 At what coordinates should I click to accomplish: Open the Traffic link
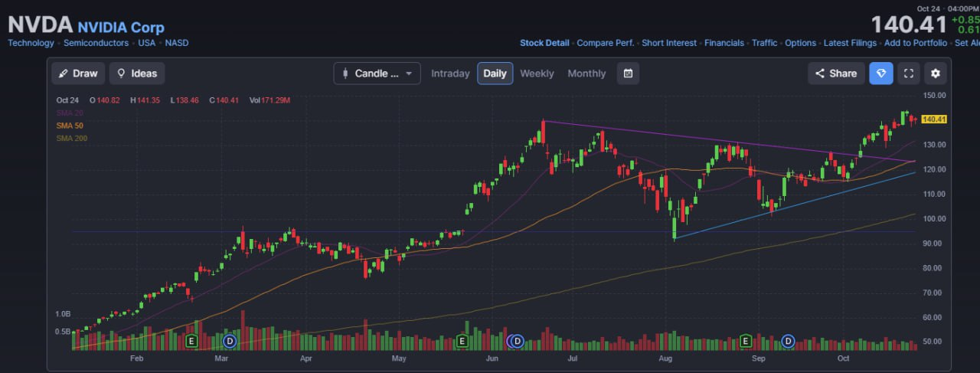point(764,43)
